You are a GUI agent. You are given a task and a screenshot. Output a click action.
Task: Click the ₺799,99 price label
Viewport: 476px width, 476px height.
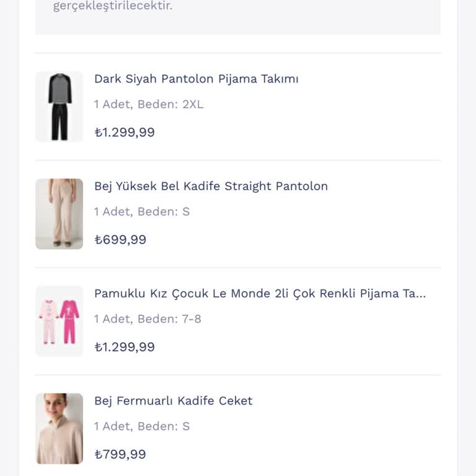click(120, 454)
